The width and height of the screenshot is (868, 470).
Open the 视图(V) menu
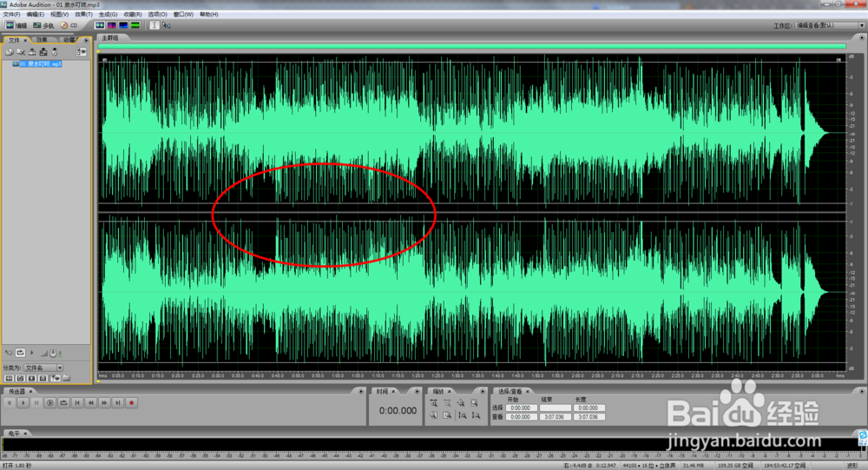click(x=59, y=15)
